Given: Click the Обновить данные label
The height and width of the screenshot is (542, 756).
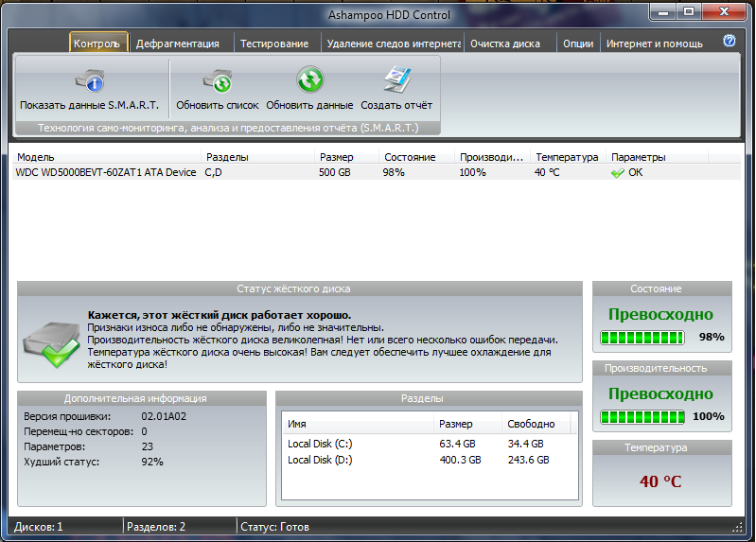Looking at the screenshot, I should click(x=309, y=105).
